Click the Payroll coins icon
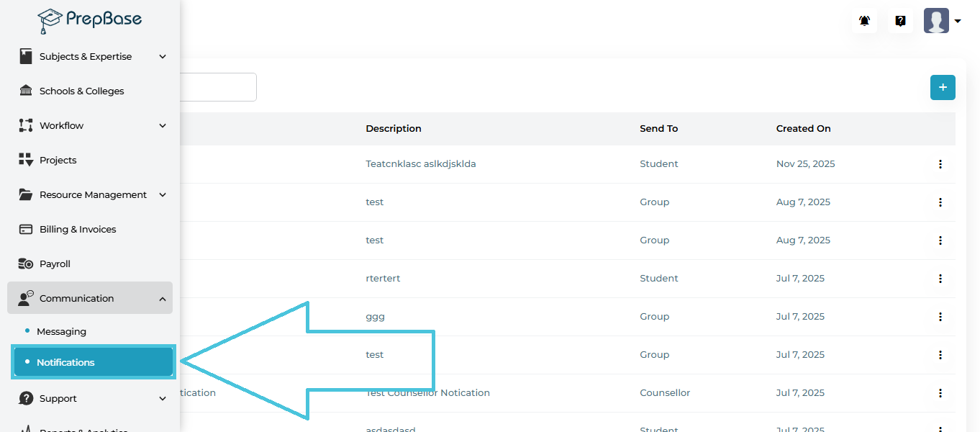 pyautogui.click(x=26, y=264)
